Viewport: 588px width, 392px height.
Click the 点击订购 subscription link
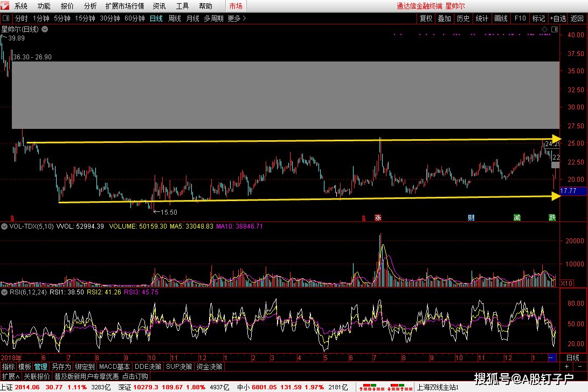tap(135, 376)
